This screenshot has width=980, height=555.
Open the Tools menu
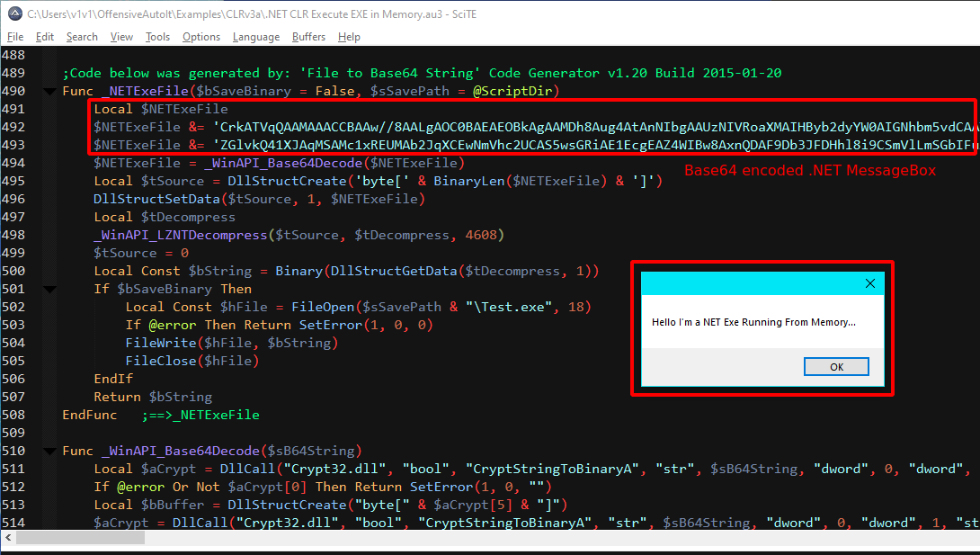click(x=157, y=37)
